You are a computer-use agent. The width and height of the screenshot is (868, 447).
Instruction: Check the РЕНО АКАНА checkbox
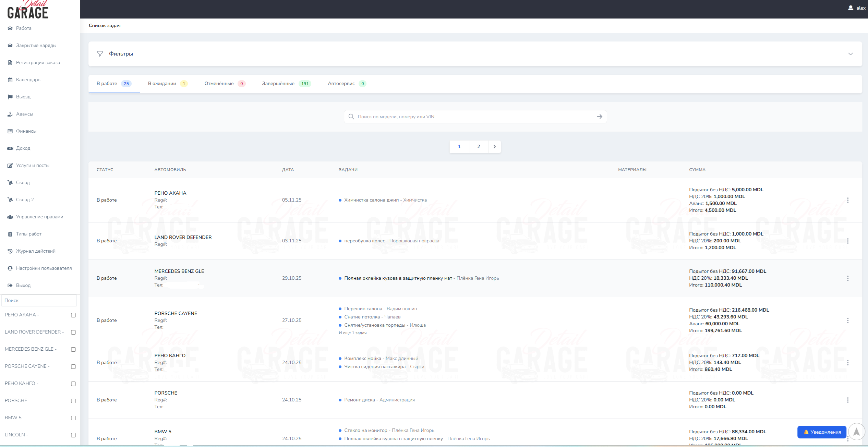[x=73, y=315]
